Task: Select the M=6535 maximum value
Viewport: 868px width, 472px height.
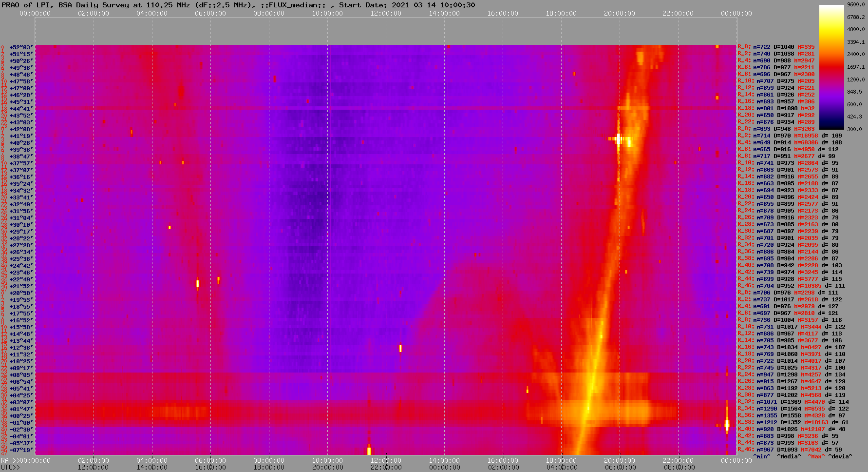Action: pyautogui.click(x=815, y=409)
